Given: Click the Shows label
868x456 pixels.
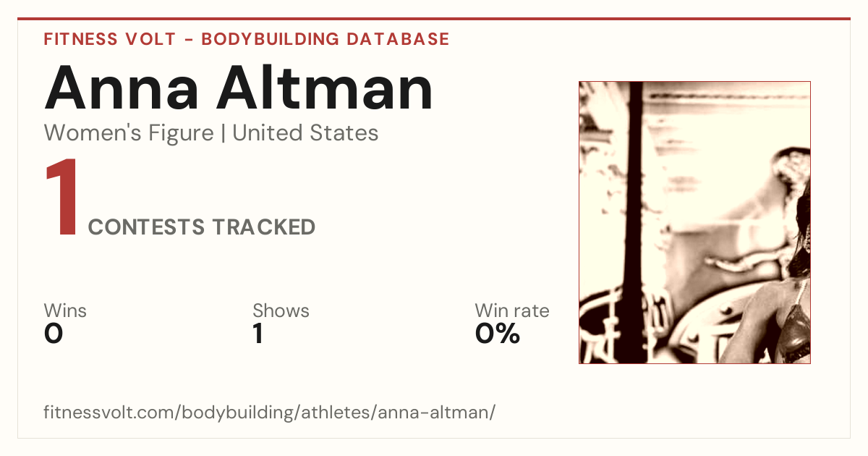Looking at the screenshot, I should point(281,311).
